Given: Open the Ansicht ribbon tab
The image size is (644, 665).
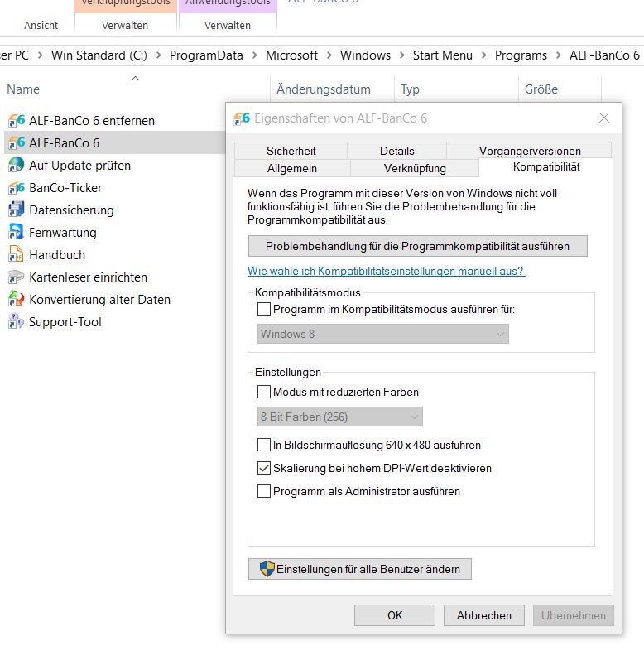Looking at the screenshot, I should click(x=41, y=26).
